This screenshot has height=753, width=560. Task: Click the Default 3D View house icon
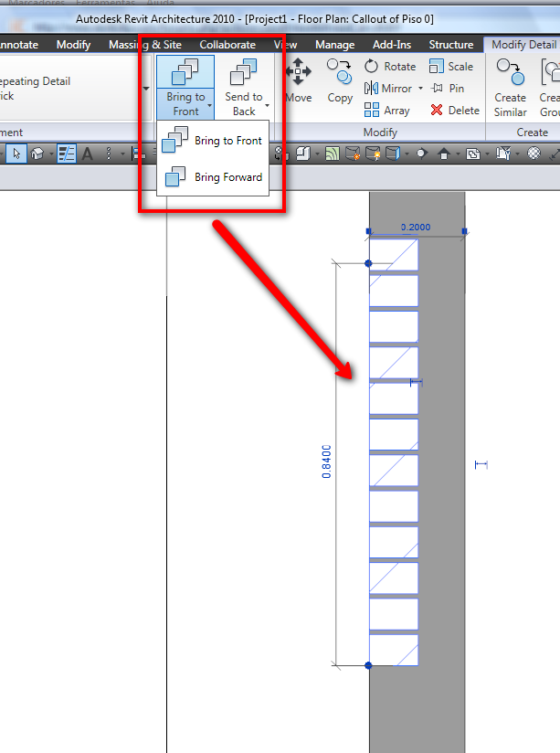click(x=37, y=154)
